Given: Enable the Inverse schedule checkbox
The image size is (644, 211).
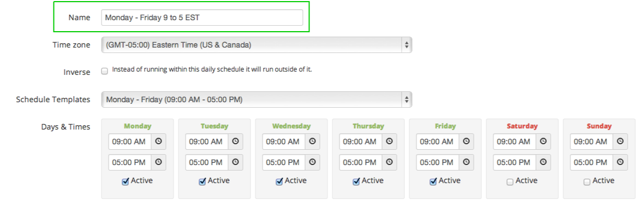Looking at the screenshot, I should pyautogui.click(x=105, y=71).
